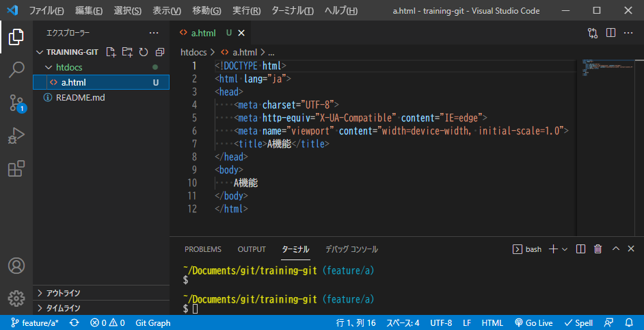Open the 移動(G) menu
The height and width of the screenshot is (330, 644).
(x=206, y=11)
